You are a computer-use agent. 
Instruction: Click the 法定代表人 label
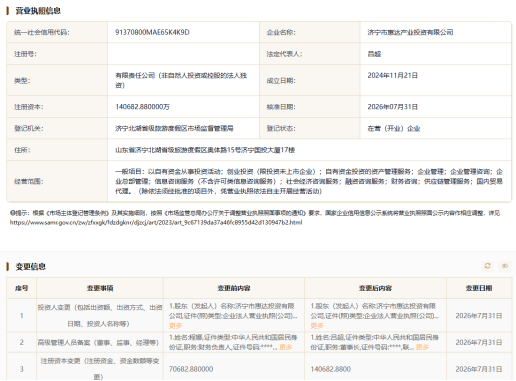pyautogui.click(x=284, y=54)
